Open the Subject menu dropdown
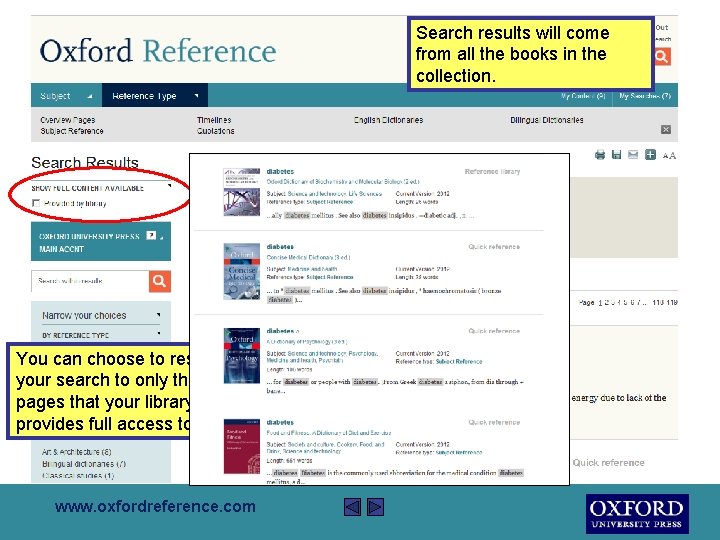Screen dimensions: 720x540 pos(66,96)
